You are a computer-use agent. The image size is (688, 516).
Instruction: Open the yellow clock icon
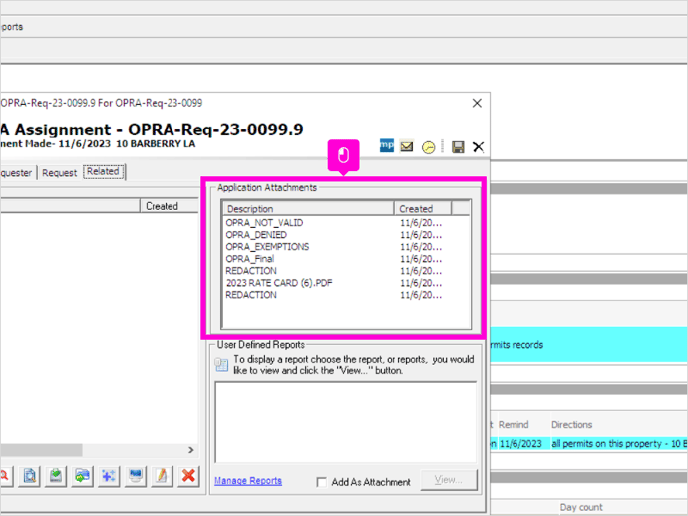tap(428, 147)
